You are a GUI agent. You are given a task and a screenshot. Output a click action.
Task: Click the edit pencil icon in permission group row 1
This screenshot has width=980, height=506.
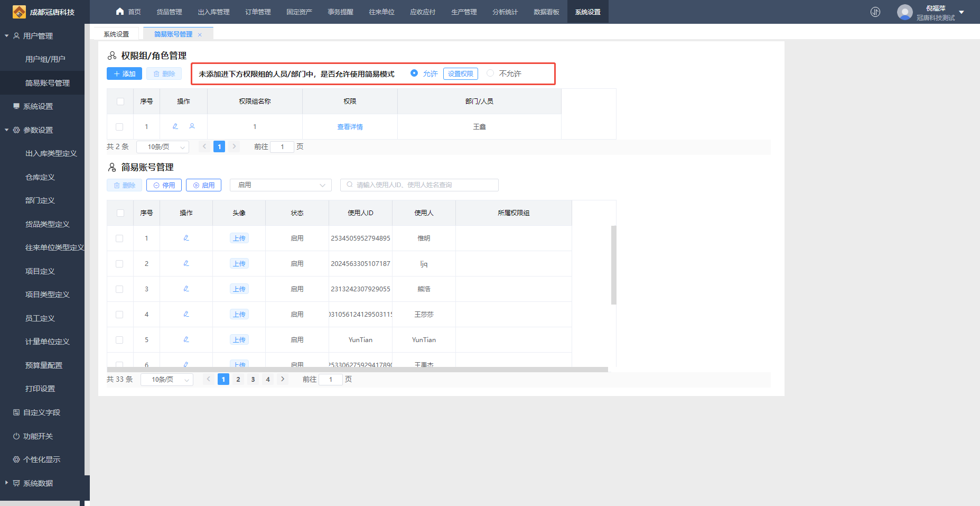pyautogui.click(x=175, y=126)
